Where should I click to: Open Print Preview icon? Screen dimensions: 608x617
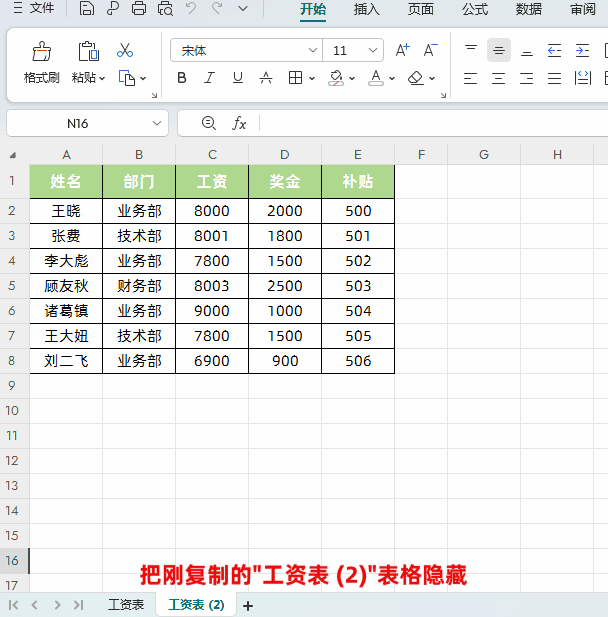(x=165, y=8)
